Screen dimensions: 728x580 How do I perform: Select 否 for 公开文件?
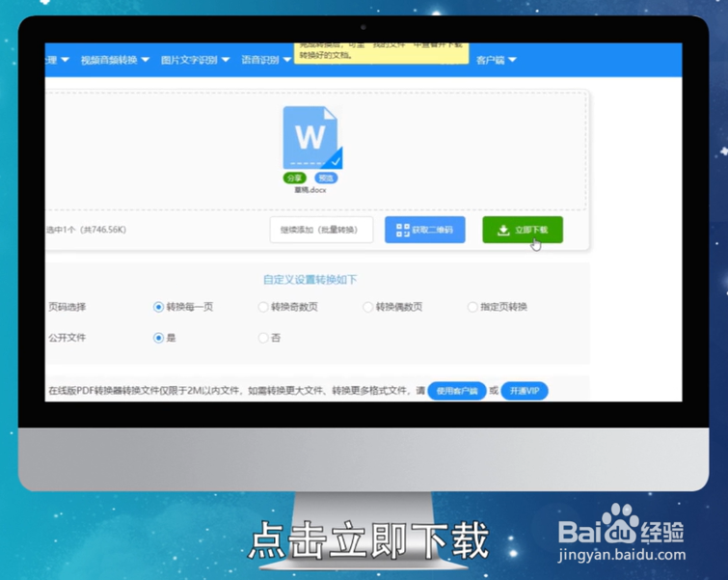point(263,338)
